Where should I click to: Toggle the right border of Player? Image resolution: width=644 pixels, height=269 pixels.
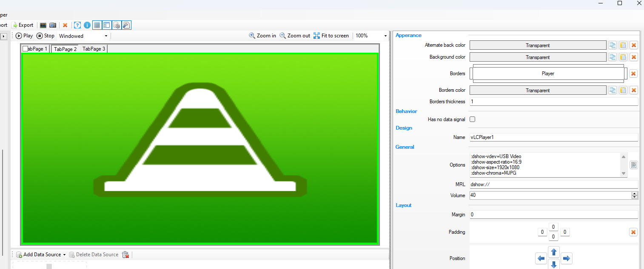625,74
